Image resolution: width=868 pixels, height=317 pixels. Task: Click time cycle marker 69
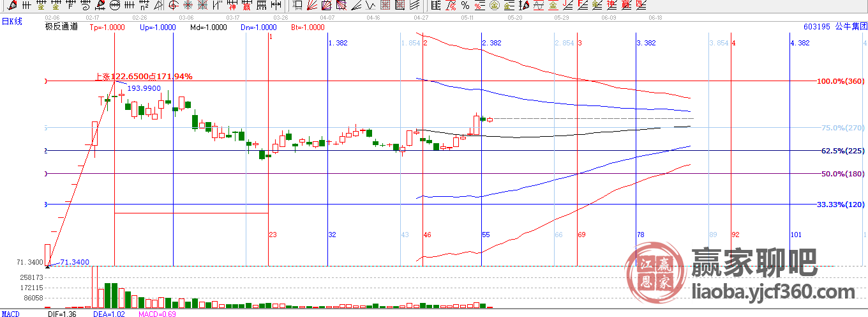click(x=581, y=235)
